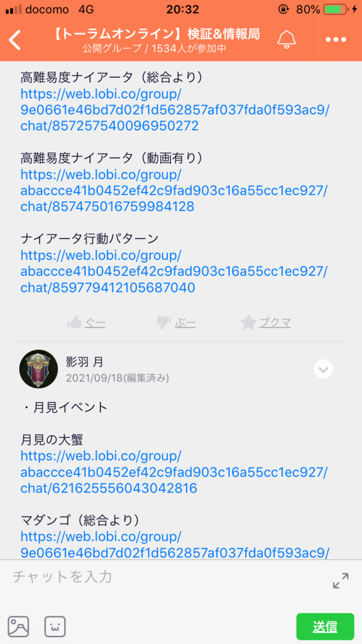362x644 pixels.
Task: Tap the green 送信 send button
Action: 325,627
